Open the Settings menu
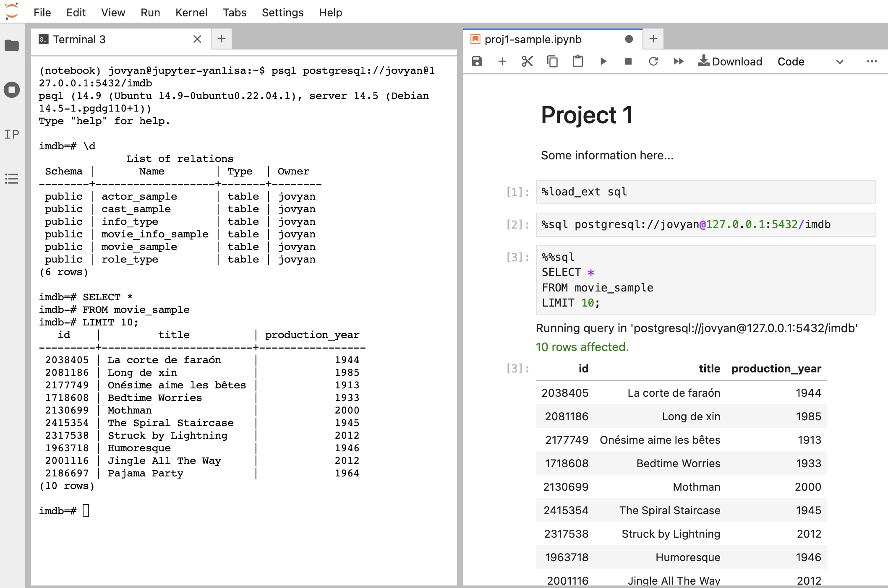Viewport: 888px width, 588px height. (282, 13)
